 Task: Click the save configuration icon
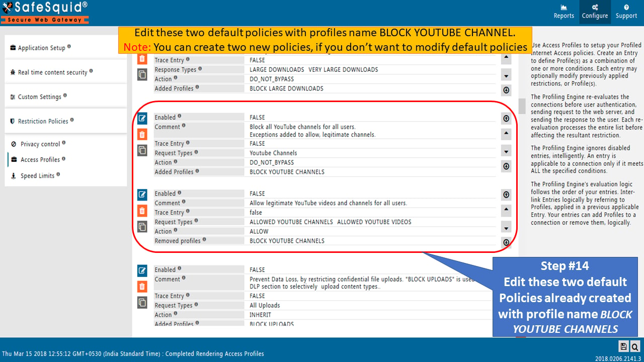[x=623, y=346]
